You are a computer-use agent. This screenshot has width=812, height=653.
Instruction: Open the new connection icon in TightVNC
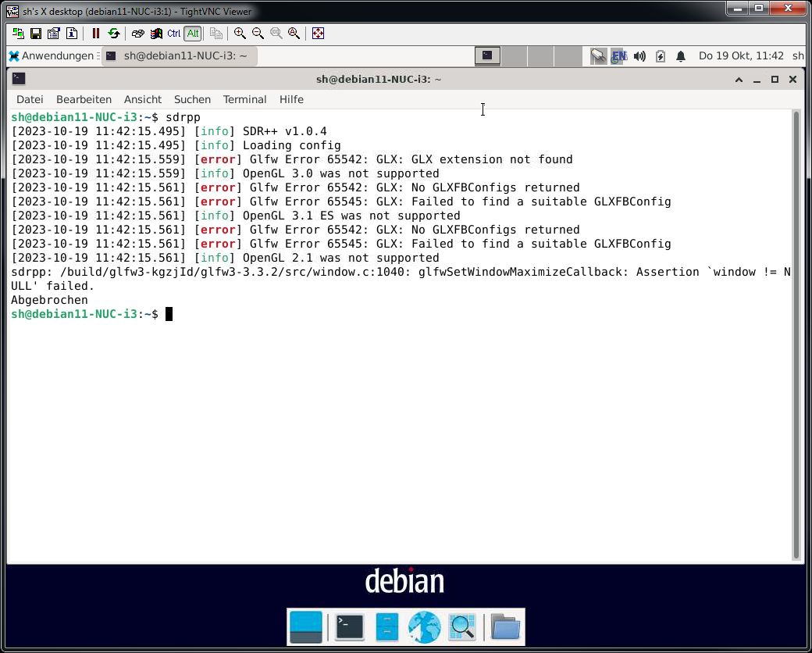(18, 34)
